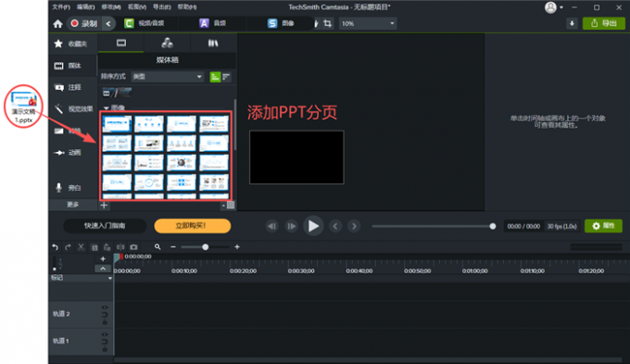The width and height of the screenshot is (630, 364).
Task: Click the playback progress slider handle
Action: coord(493,226)
